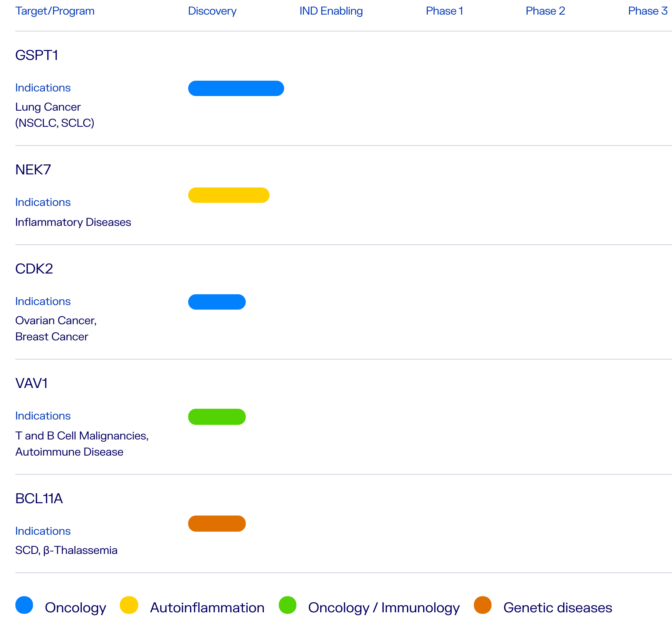This screenshot has width=672, height=620.
Task: Click the Autoimmune Disease indication text
Action: tap(70, 452)
